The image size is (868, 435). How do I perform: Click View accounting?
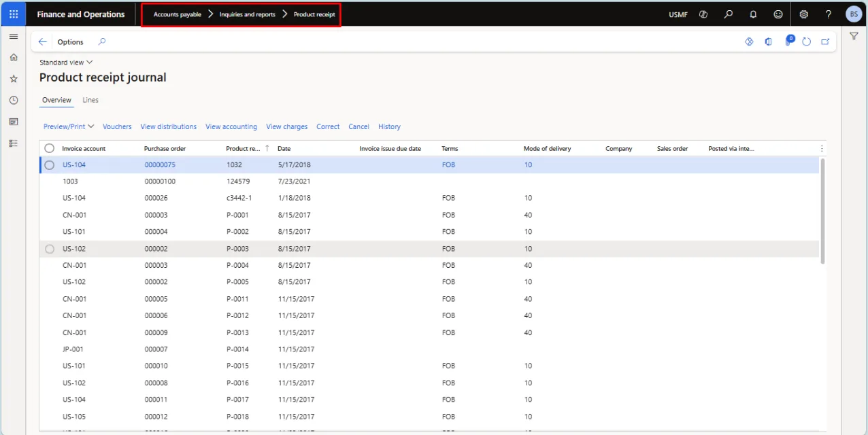231,126
